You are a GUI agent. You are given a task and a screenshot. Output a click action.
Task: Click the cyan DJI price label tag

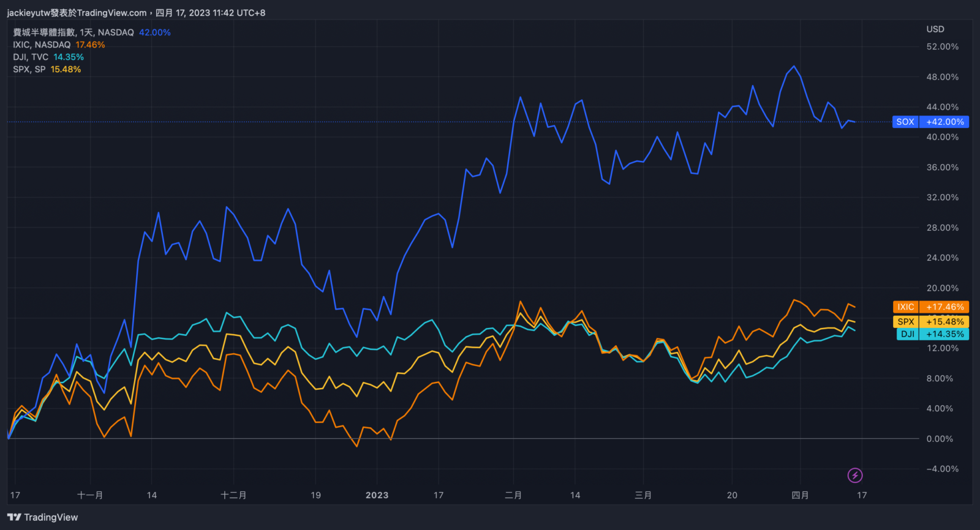tap(907, 334)
